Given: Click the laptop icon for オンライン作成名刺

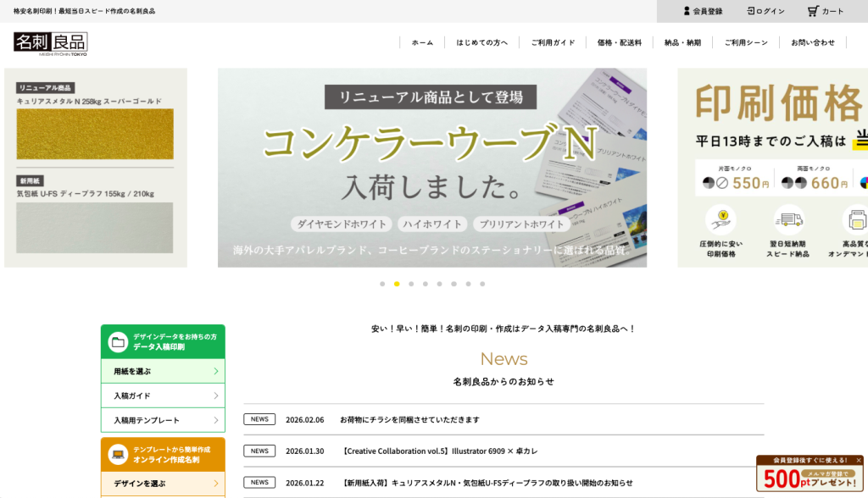Looking at the screenshot, I should tap(118, 455).
